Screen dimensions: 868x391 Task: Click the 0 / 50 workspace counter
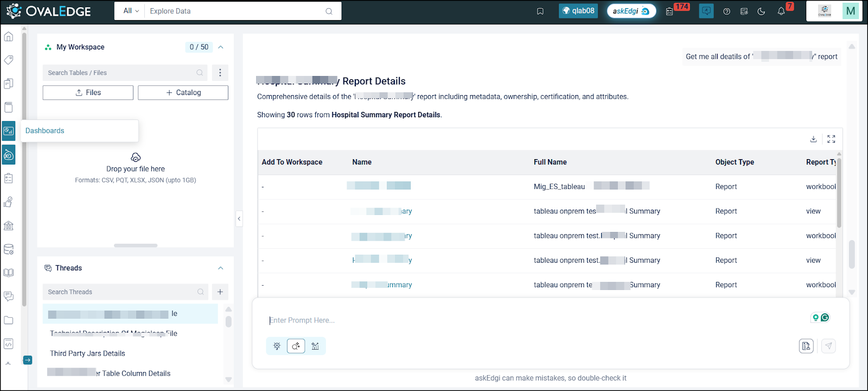199,47
